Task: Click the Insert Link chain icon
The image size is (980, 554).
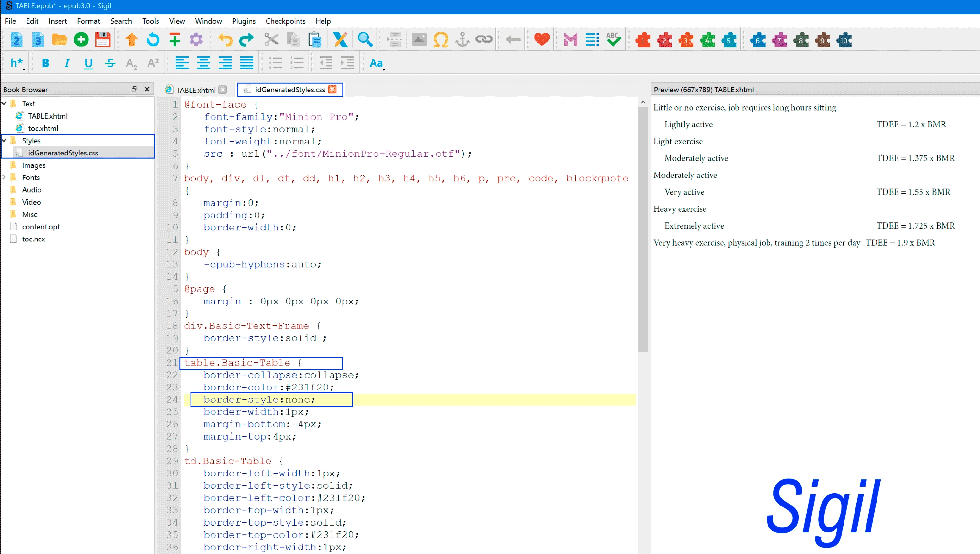Action: (x=484, y=39)
